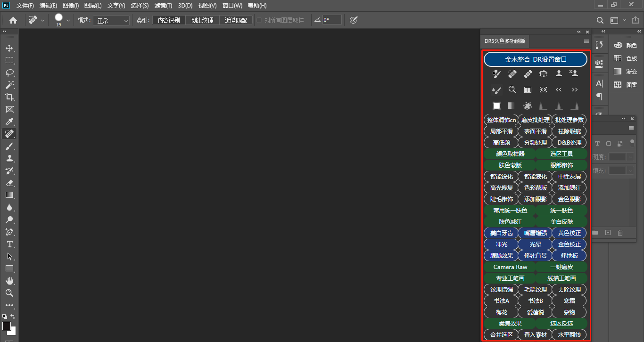Select the Frame tool
This screenshot has width=644, height=342.
click(x=9, y=109)
